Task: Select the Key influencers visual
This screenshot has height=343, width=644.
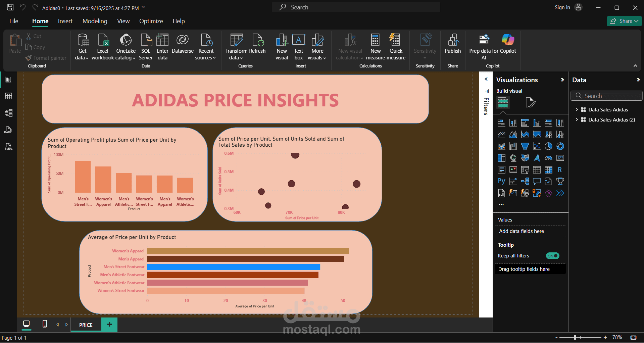Action: point(513,182)
